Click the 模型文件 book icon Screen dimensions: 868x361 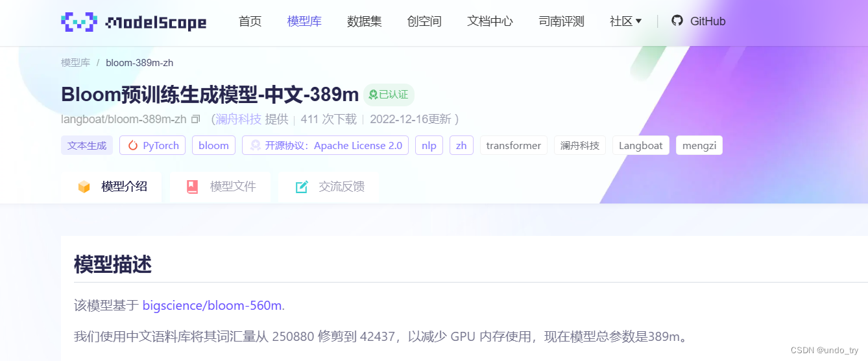pyautogui.click(x=192, y=187)
